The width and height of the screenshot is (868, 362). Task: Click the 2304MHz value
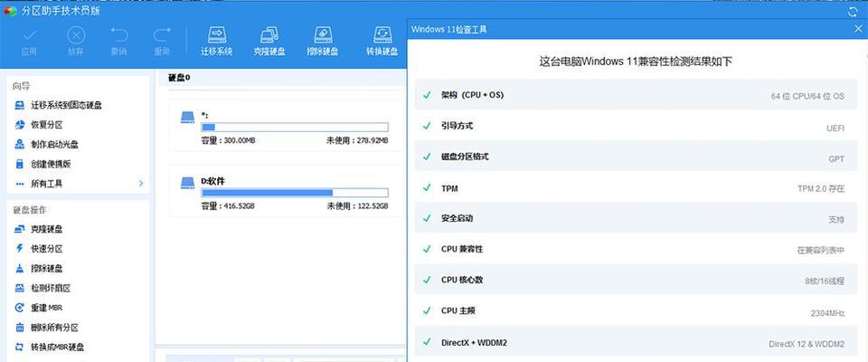pos(827,313)
